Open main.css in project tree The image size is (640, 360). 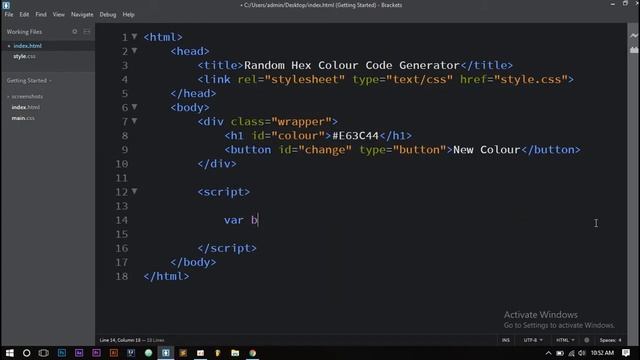pyautogui.click(x=23, y=118)
